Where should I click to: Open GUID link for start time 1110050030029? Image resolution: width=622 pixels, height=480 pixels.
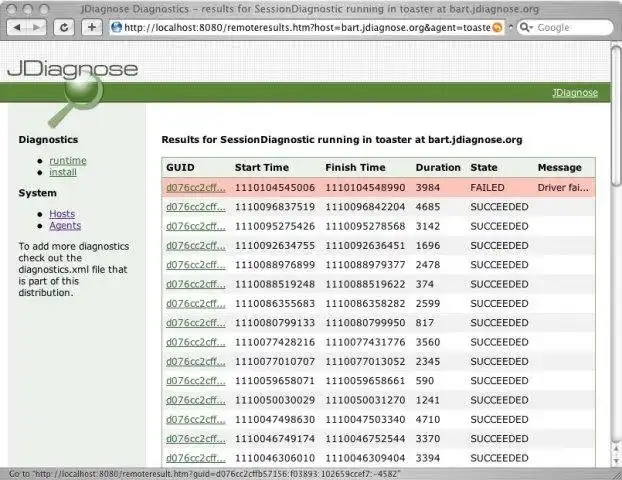(196, 400)
